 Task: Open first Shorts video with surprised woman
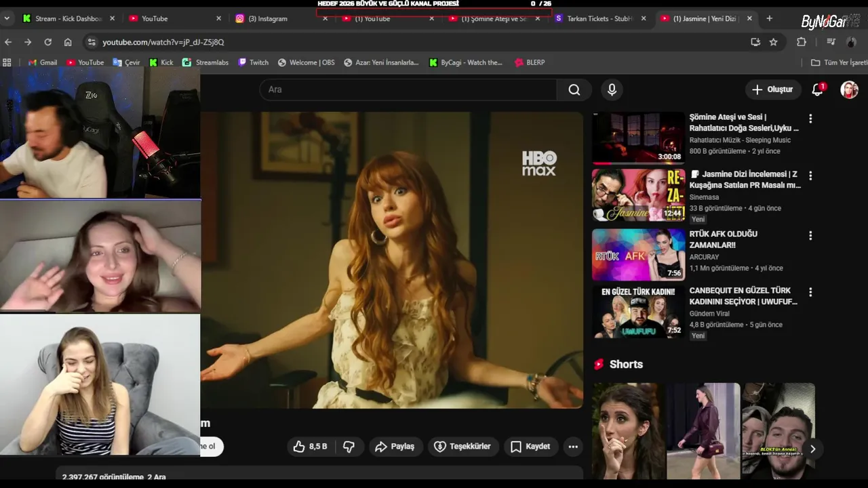(x=629, y=431)
